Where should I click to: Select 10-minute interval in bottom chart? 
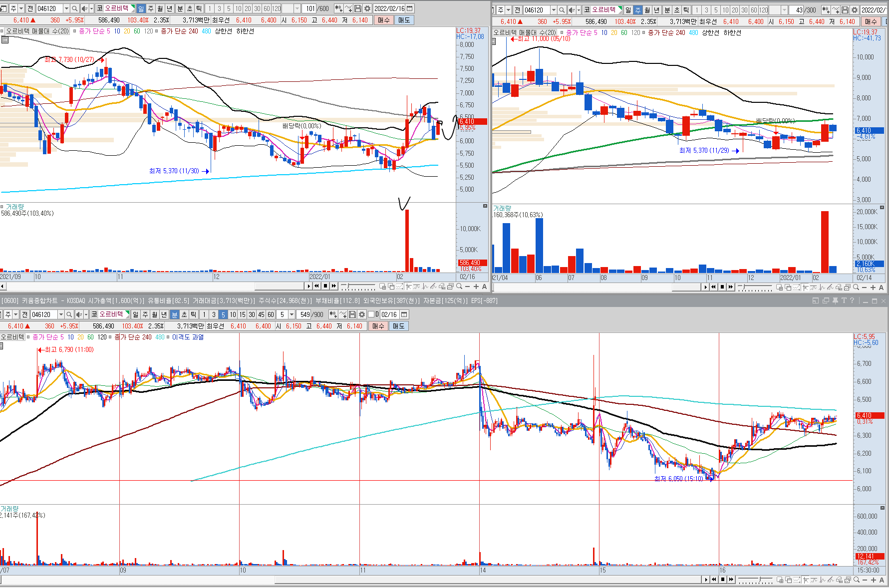click(x=233, y=314)
